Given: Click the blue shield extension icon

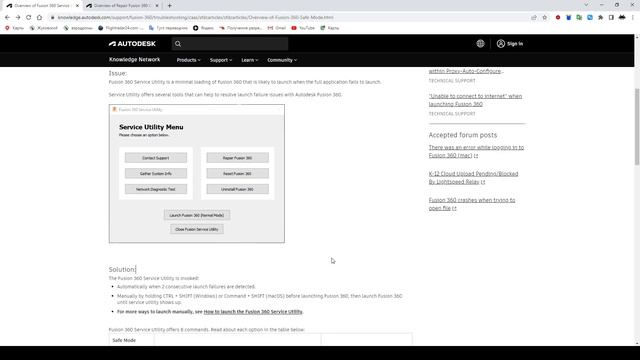Looking at the screenshot, I should (x=569, y=18).
